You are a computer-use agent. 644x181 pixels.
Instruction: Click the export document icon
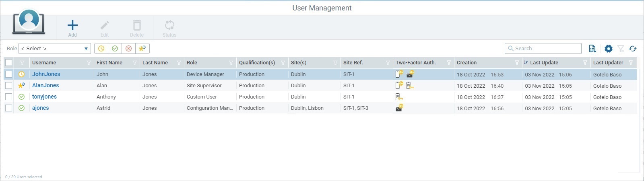tap(592, 49)
